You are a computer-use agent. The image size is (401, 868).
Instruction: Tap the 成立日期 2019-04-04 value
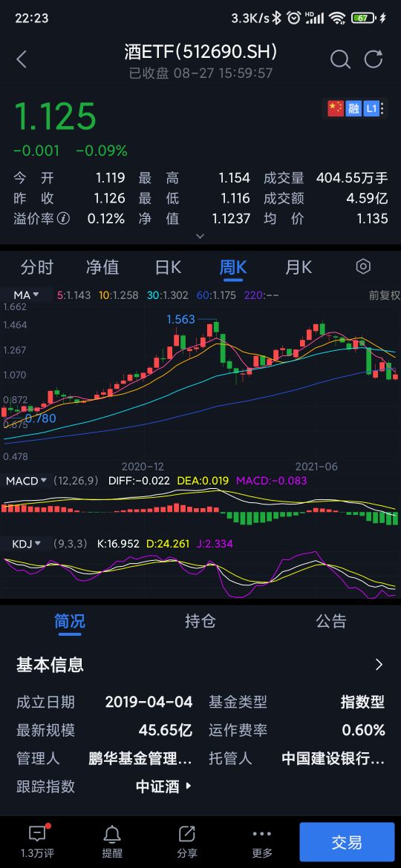pos(149,702)
